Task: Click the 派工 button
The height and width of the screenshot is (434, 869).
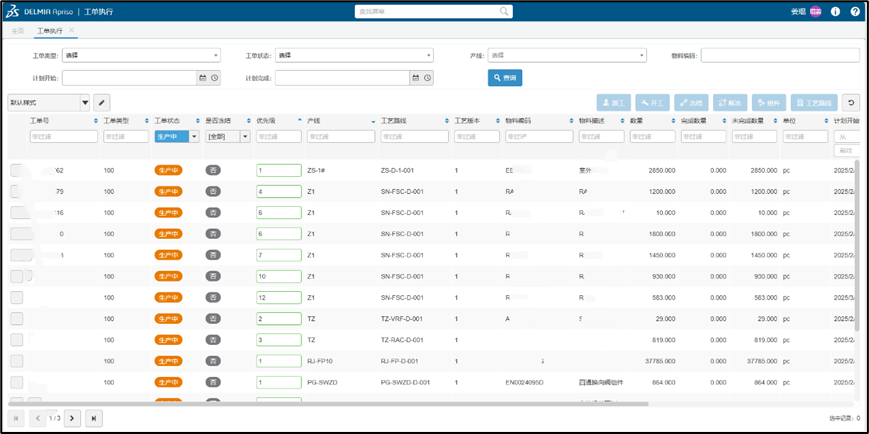Action: click(614, 103)
